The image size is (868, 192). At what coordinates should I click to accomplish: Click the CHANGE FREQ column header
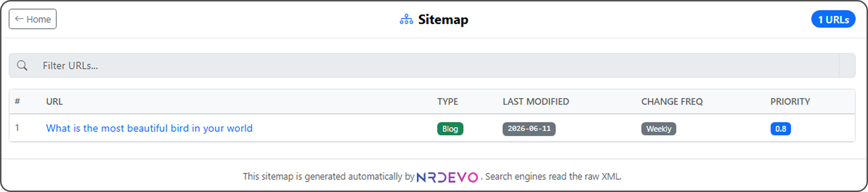672,101
